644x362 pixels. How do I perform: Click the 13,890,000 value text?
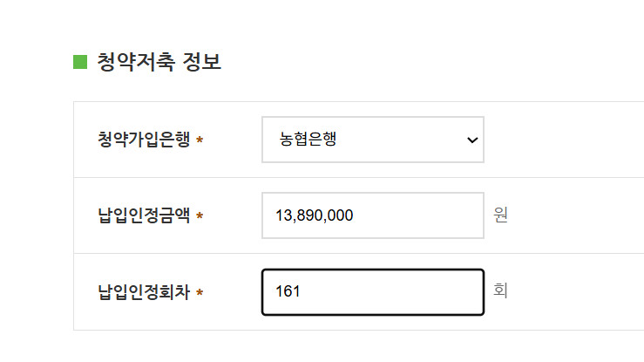(x=314, y=215)
